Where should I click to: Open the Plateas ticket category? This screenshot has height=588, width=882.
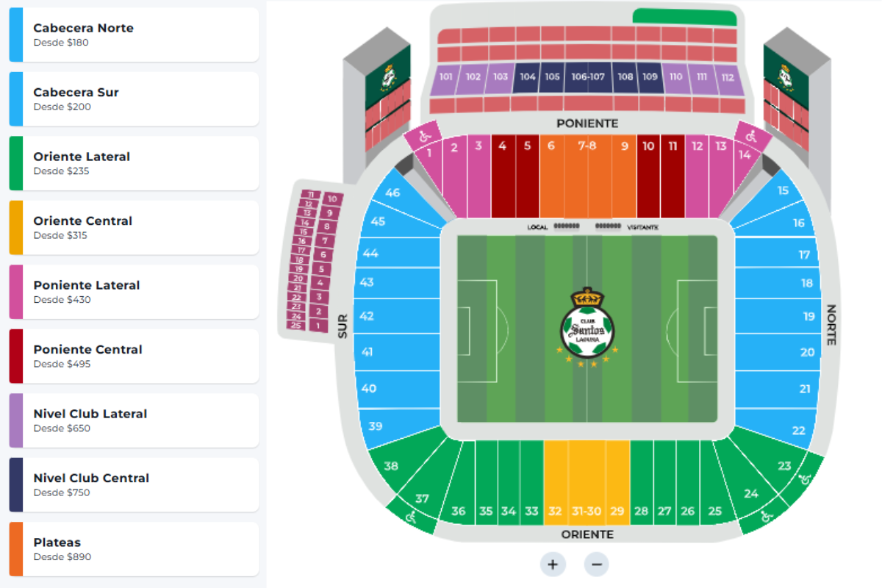[x=134, y=549]
